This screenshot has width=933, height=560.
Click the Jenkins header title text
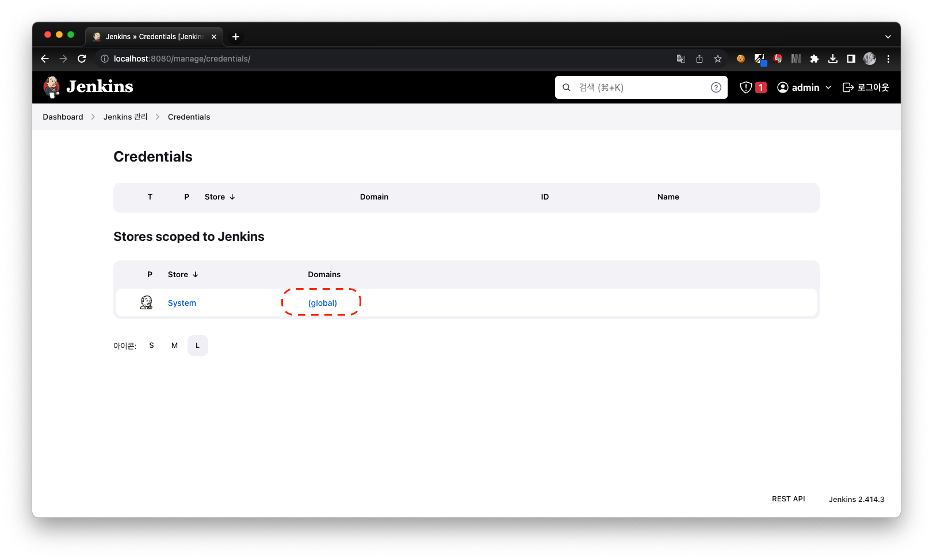point(100,86)
